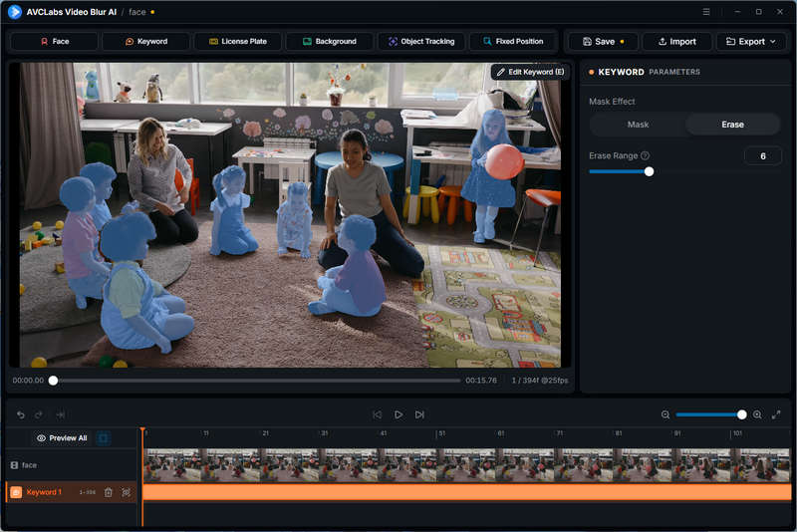Choose the License Plate tool
Image resolution: width=797 pixels, height=532 pixels.
pos(237,42)
